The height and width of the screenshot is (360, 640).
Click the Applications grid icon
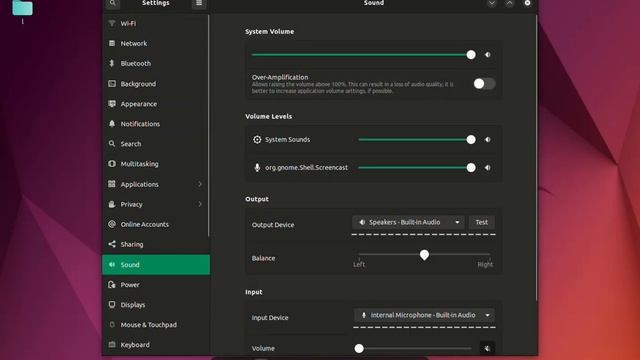click(x=112, y=184)
